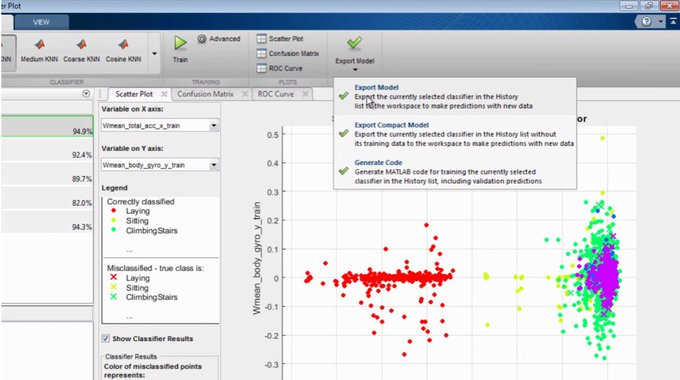Viewport: 680px width, 380px height.
Task: Click misclassified Laying red X marker
Action: [114, 277]
